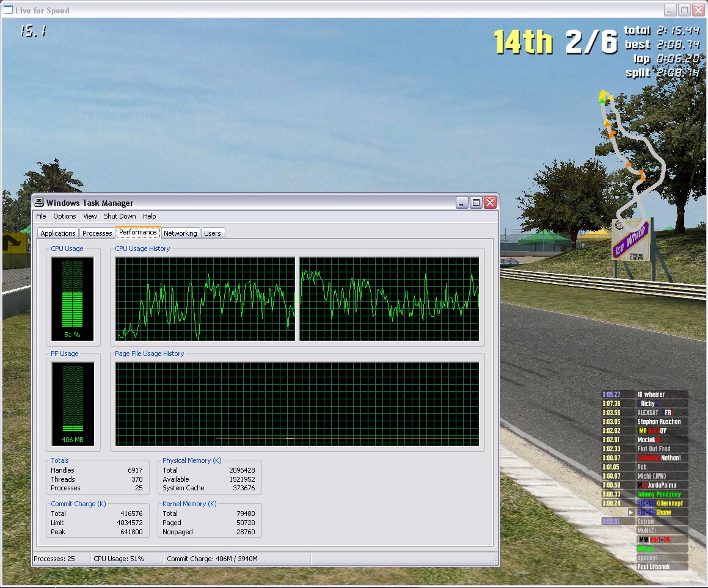Maximize the Windows Task Manager window

(476, 202)
